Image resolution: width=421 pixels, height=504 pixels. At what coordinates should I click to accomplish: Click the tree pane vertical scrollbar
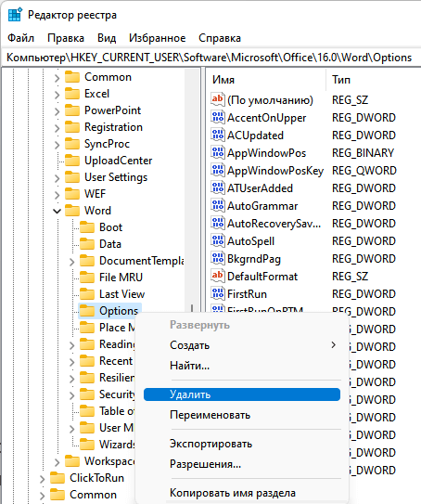(192, 189)
